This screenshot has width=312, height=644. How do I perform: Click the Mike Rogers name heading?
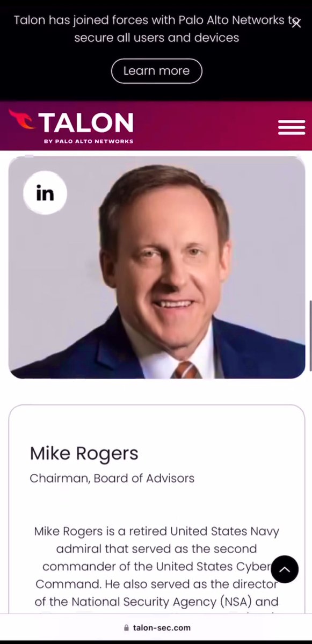click(x=84, y=453)
